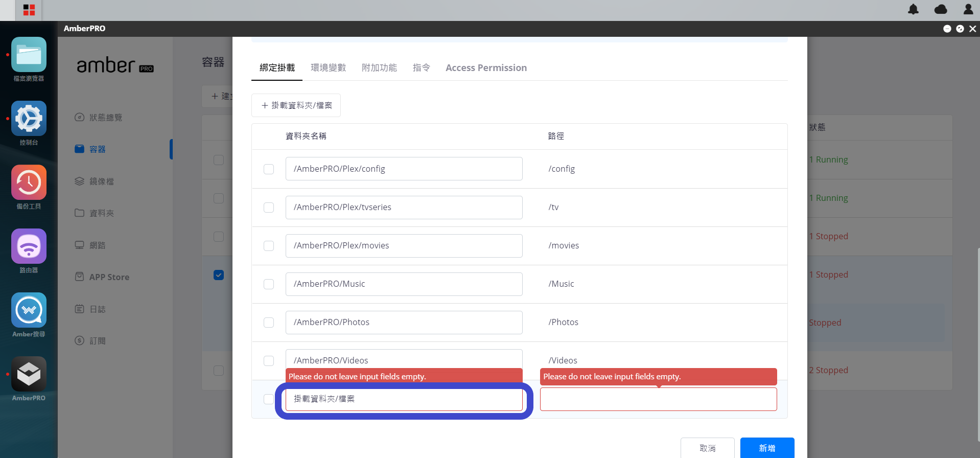Image resolution: width=980 pixels, height=458 pixels.
Task: Check the /AmberPRO/Plex/tvseries row checkbox
Action: (x=269, y=208)
